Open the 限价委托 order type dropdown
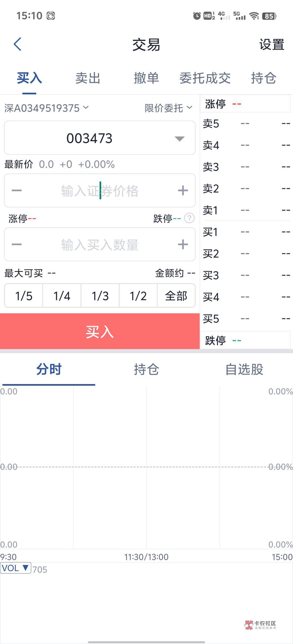Screen dimensions: 293x644 [x=168, y=108]
